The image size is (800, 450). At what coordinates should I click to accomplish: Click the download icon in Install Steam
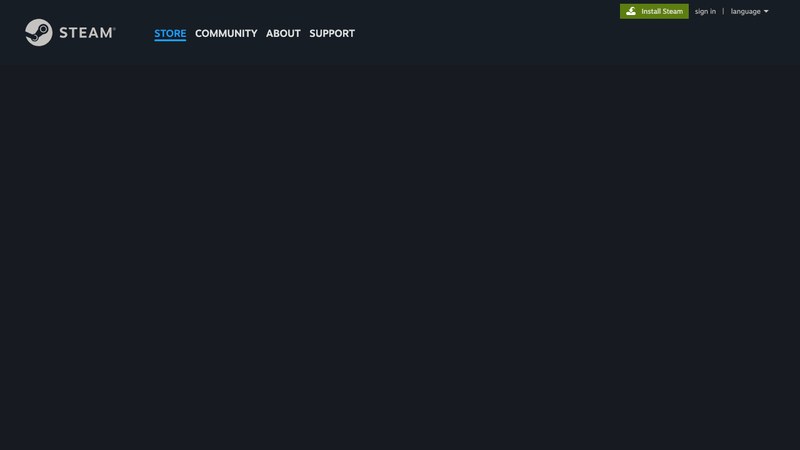(x=631, y=11)
